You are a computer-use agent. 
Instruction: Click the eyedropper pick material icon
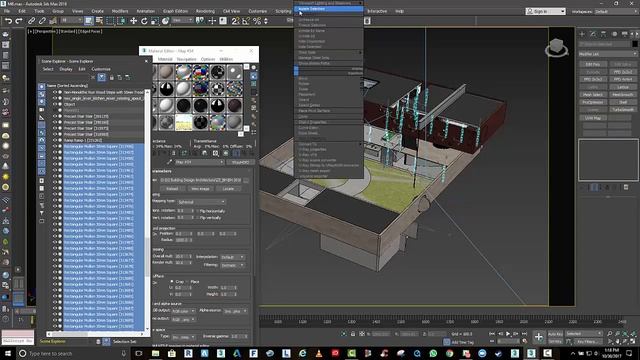pos(169,162)
